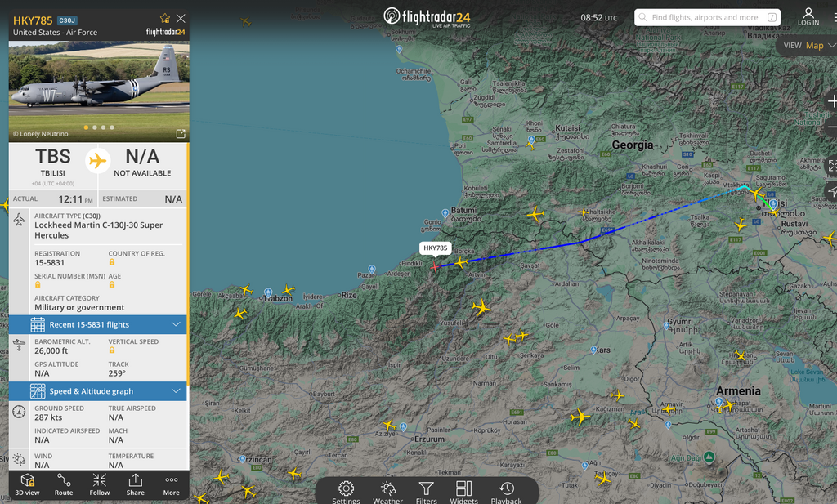Expand Recent 15-5831 flights section
Image resolution: width=837 pixels, height=504 pixels.
coord(98,324)
